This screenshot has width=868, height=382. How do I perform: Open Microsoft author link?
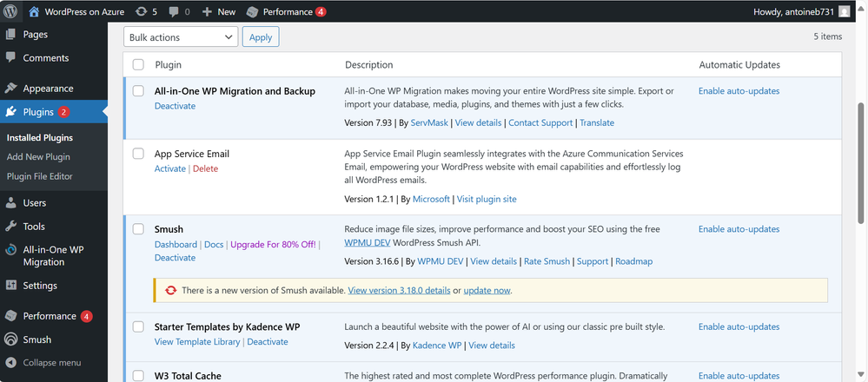(x=431, y=199)
